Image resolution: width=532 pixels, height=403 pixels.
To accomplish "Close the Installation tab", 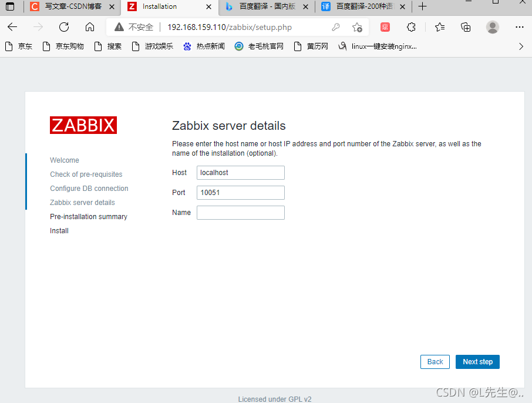I will tap(208, 7).
